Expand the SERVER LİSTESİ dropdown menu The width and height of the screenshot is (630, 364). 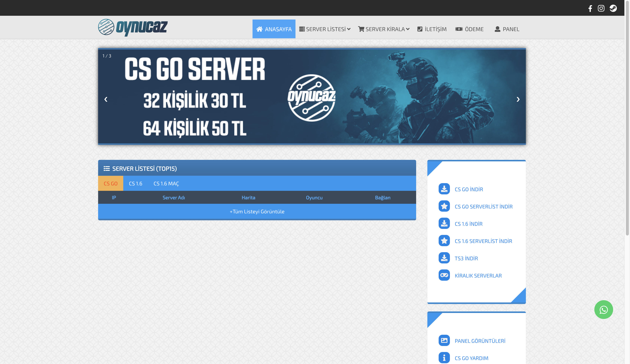point(325,29)
